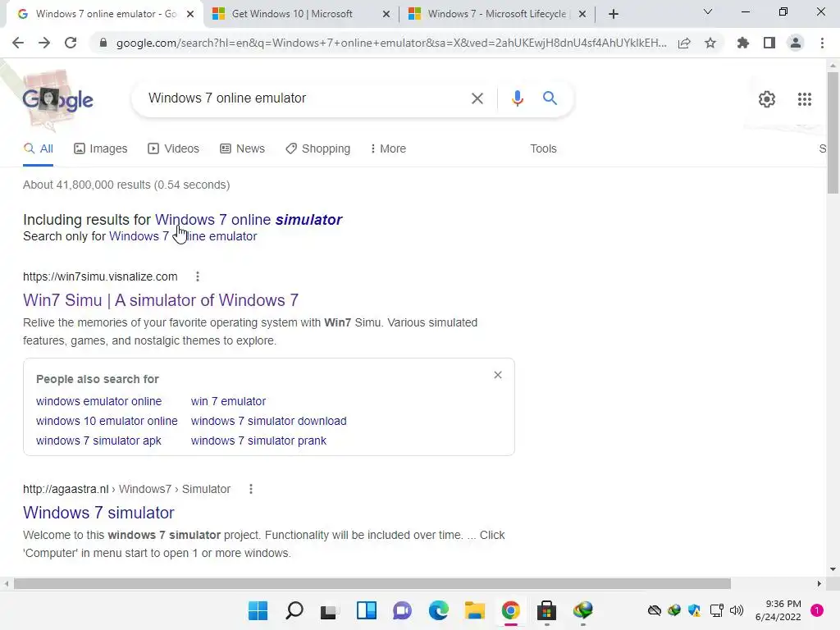
Task: Search only for Windows 7 online emulator
Action: [183, 236]
